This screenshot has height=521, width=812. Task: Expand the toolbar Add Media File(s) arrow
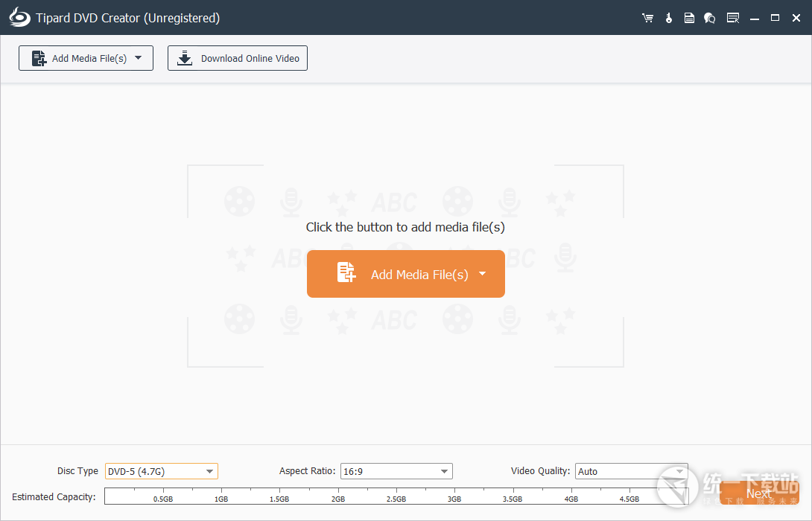click(x=138, y=57)
